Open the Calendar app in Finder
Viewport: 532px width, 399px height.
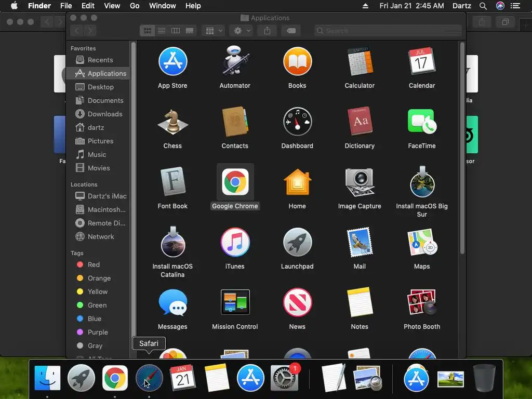(422, 61)
